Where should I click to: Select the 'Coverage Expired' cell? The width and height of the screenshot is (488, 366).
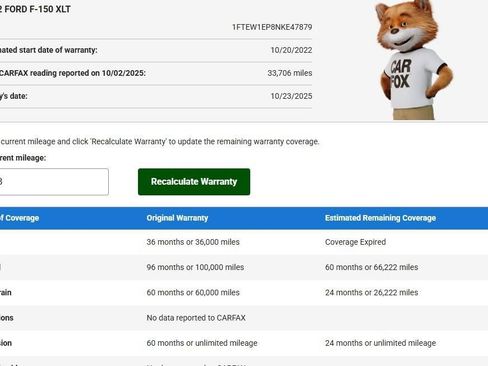tap(355, 242)
